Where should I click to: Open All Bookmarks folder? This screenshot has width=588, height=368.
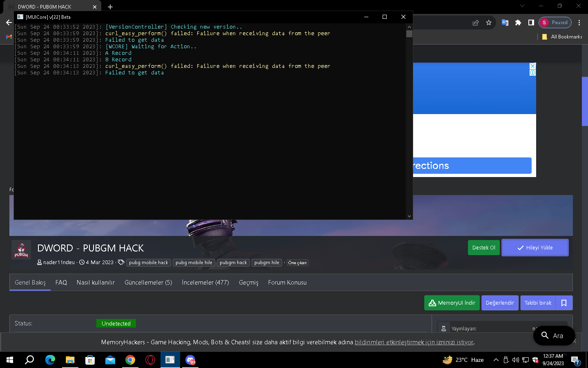click(562, 37)
